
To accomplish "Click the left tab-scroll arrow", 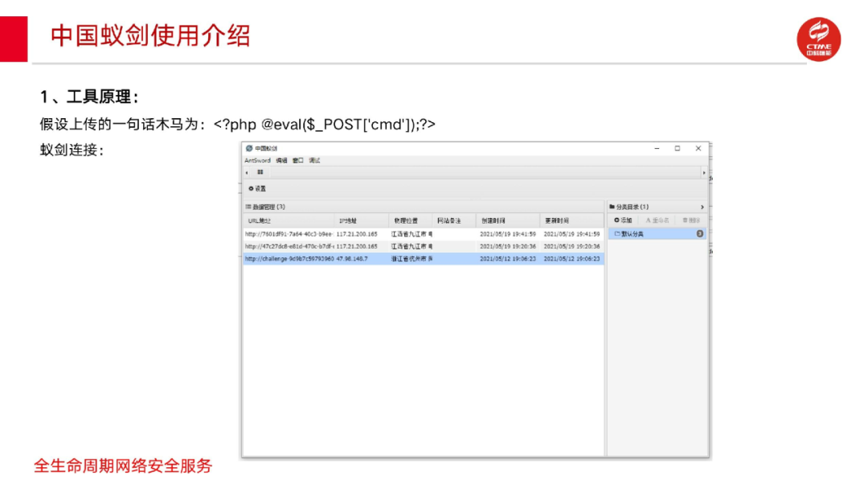I will tap(247, 173).
